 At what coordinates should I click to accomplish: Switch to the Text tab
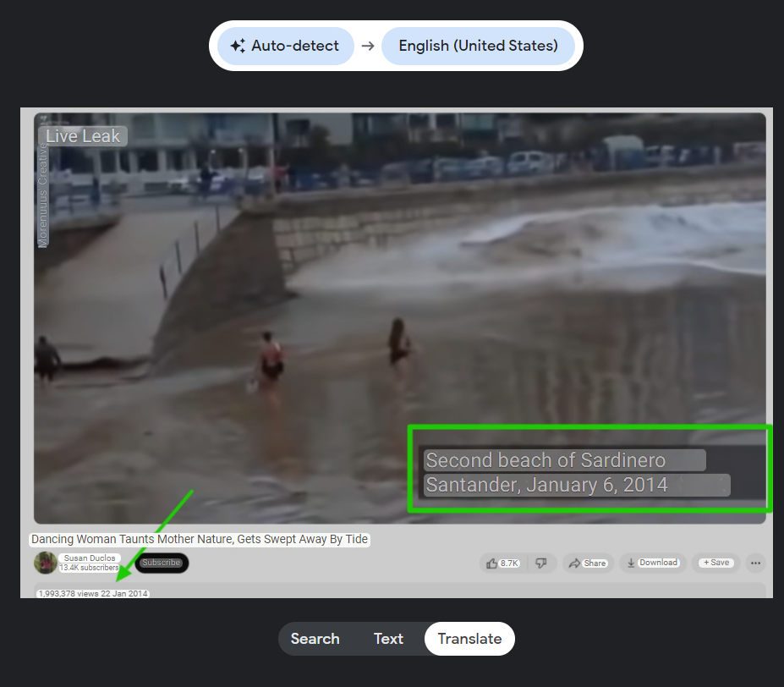pyautogui.click(x=388, y=639)
